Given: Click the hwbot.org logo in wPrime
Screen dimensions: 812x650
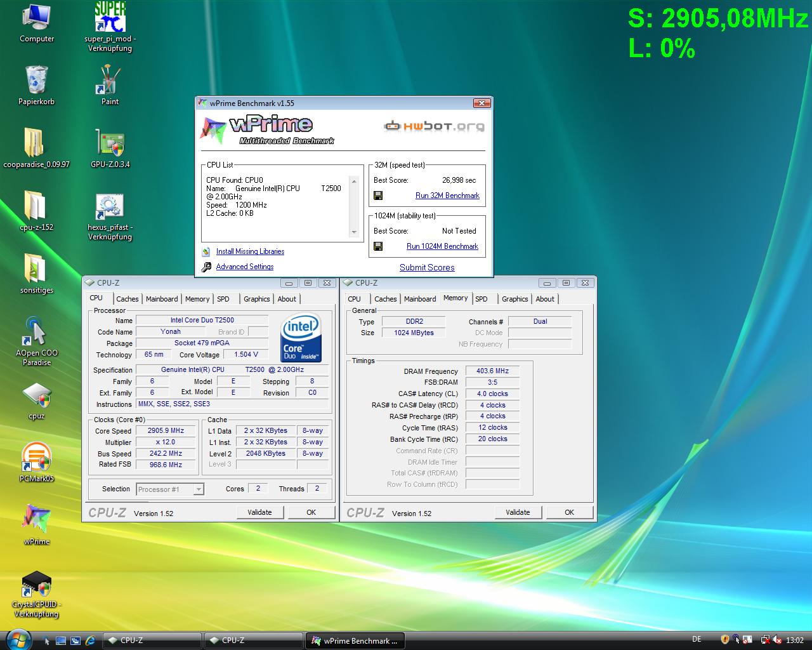Looking at the screenshot, I should pos(434,126).
